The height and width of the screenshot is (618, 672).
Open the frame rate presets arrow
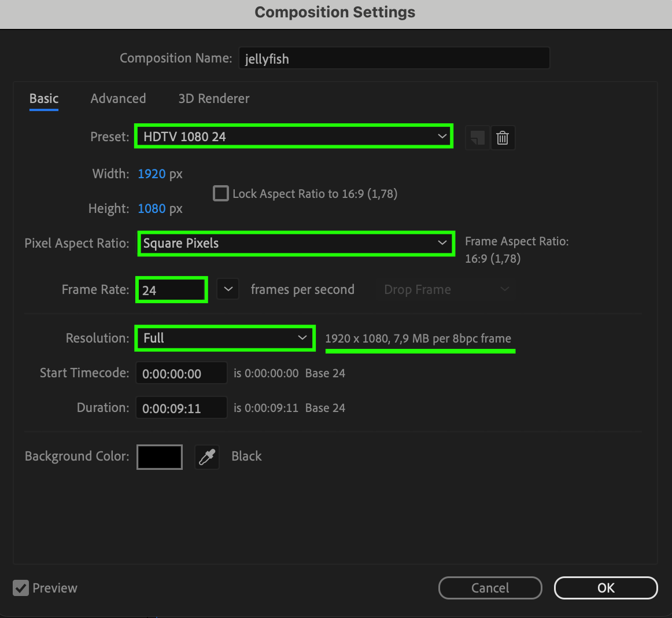point(228,289)
